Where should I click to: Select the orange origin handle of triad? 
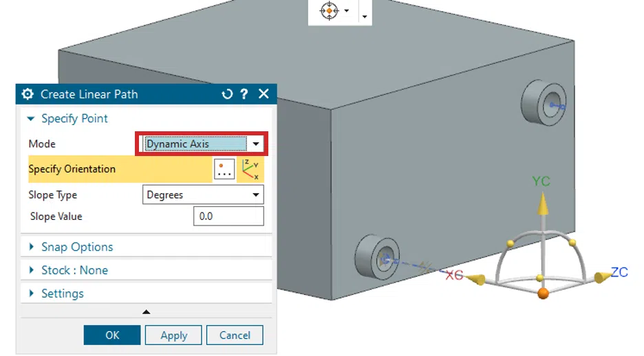pyautogui.click(x=543, y=293)
